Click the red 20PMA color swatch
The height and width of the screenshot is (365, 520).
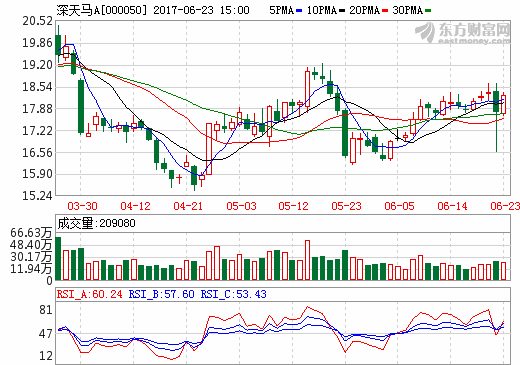click(385, 11)
